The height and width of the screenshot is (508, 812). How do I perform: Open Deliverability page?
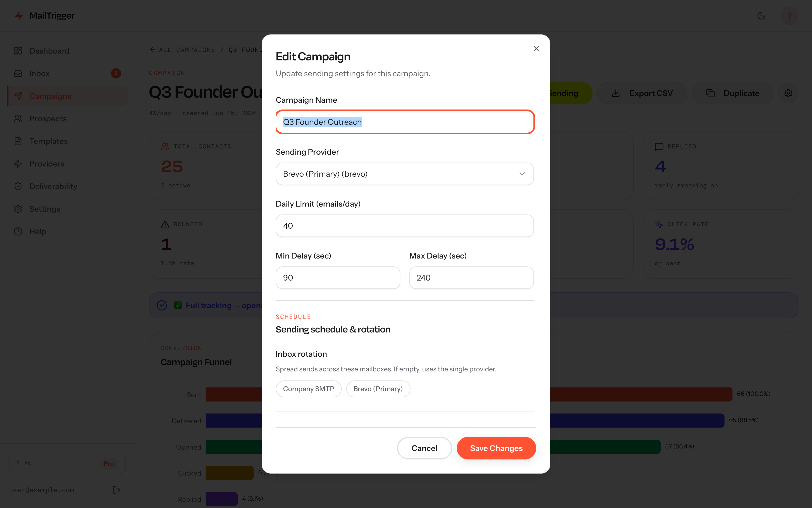(x=67, y=186)
